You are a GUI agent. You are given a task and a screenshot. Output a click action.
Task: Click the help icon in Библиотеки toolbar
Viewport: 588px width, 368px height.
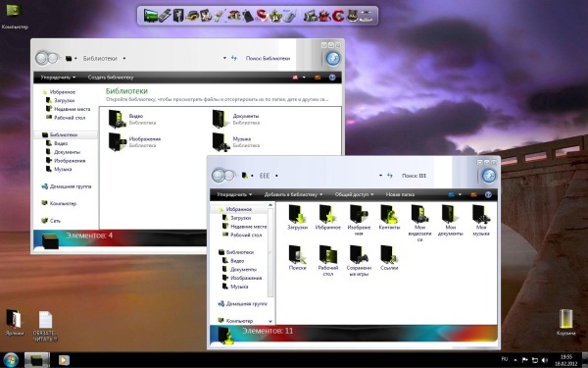[332, 78]
